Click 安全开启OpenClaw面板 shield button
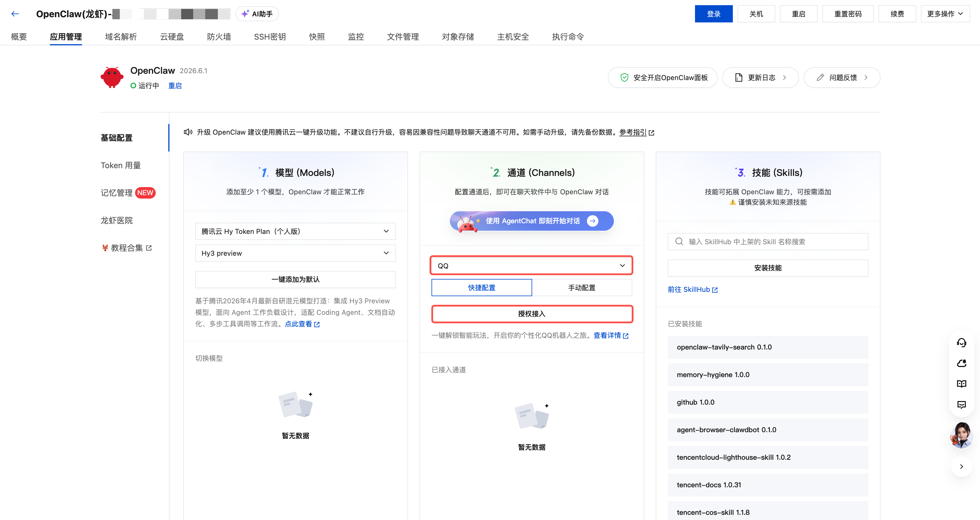The height and width of the screenshot is (520, 980). click(x=662, y=78)
